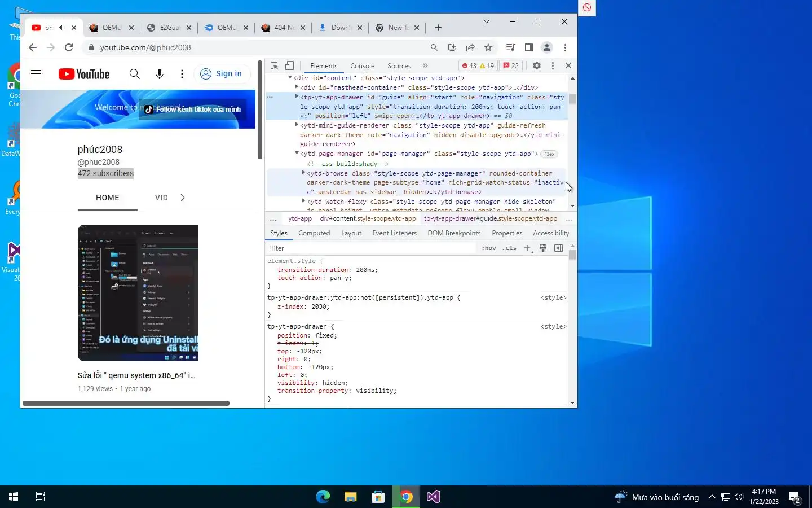The width and height of the screenshot is (812, 508).
Task: Reload the current page
Action: 69,47
